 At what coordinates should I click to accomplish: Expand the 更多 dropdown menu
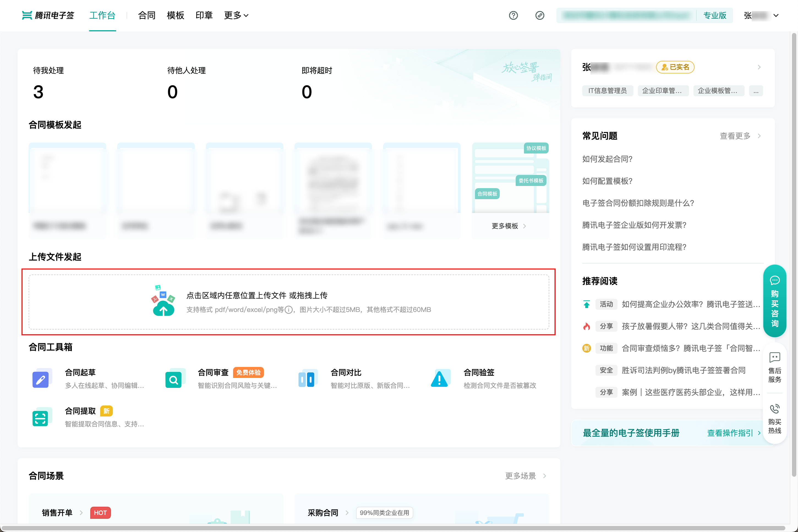coord(236,15)
